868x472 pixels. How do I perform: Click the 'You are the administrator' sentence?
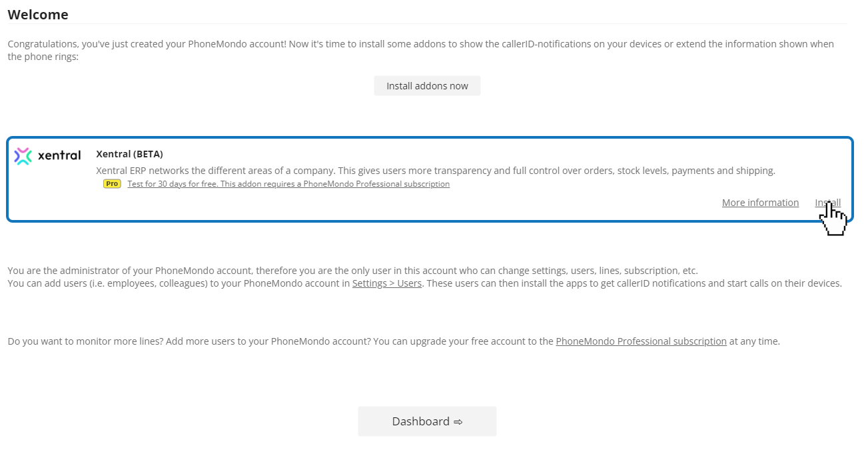(x=352, y=271)
